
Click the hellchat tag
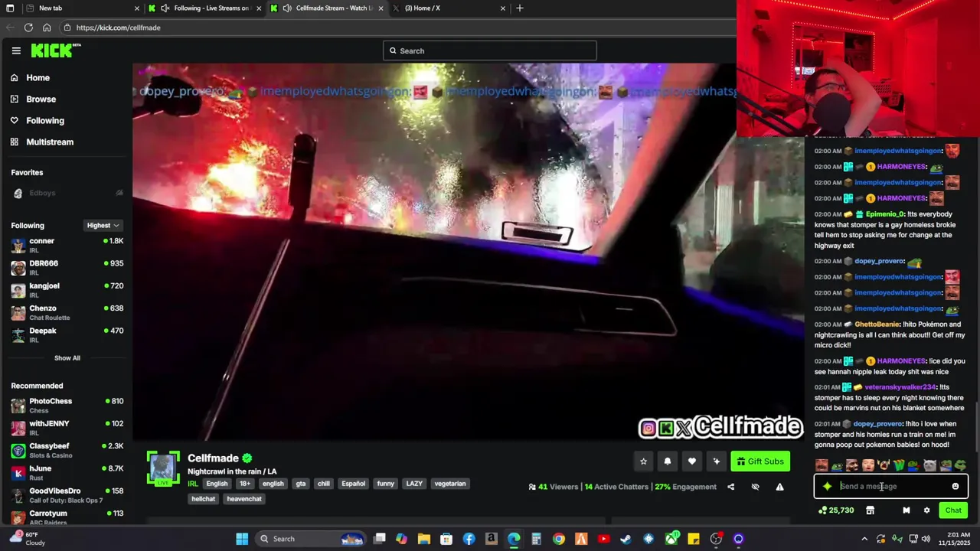click(204, 499)
